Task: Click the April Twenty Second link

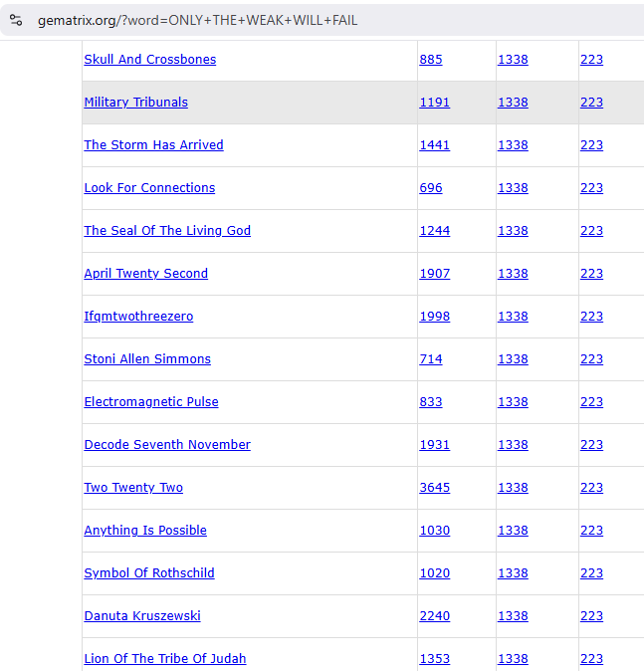Action: pos(145,274)
